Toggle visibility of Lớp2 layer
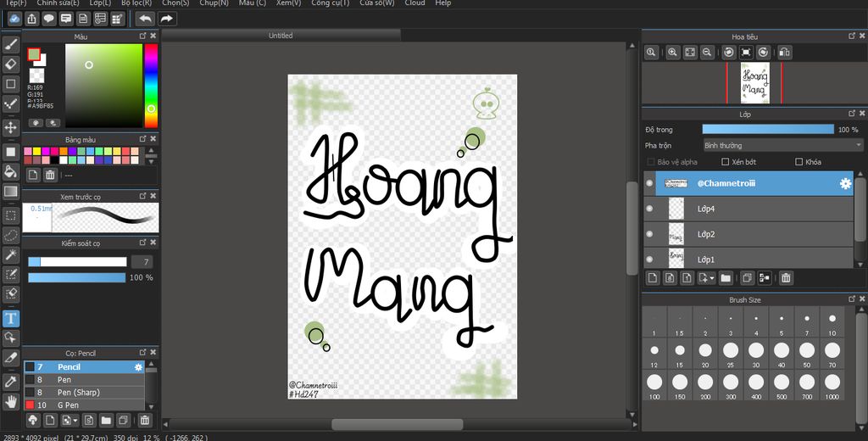Viewport: 868px width, 441px height. 649,234
